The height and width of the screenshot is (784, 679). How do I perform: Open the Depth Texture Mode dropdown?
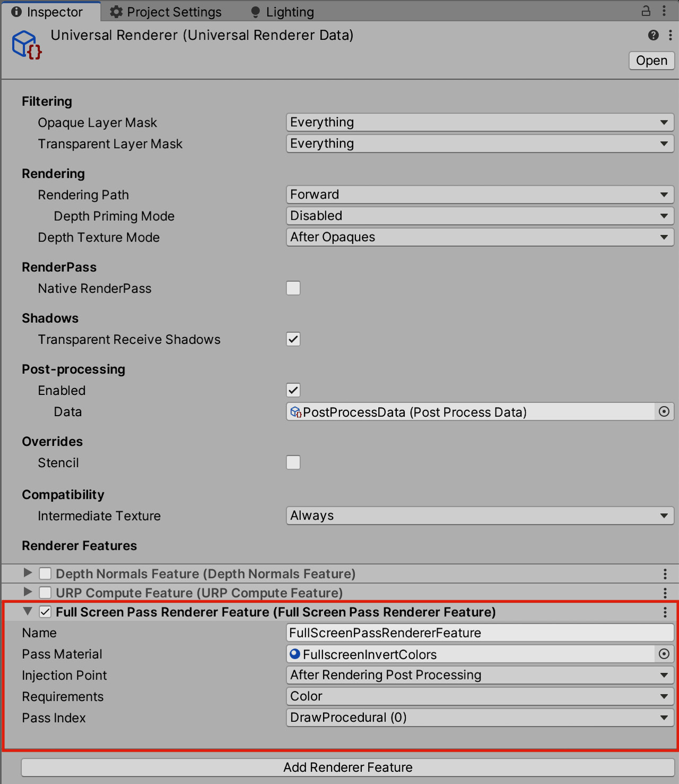pyautogui.click(x=480, y=237)
